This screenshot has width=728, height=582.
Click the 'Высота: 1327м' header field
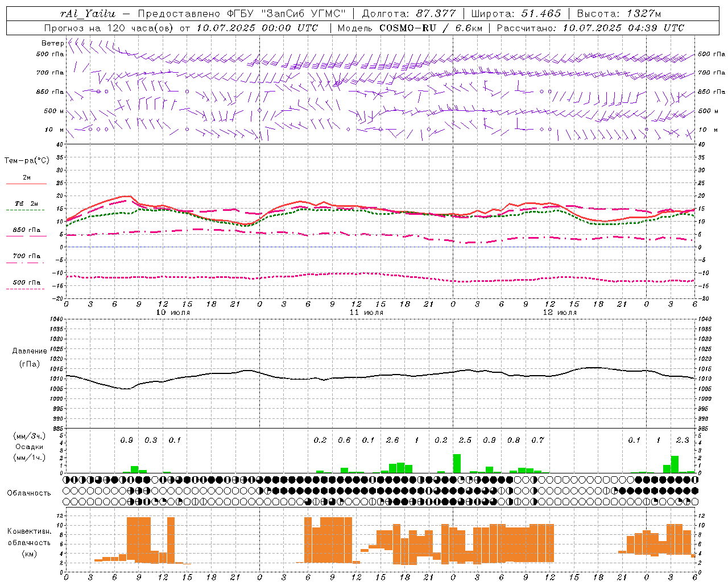[619, 14]
